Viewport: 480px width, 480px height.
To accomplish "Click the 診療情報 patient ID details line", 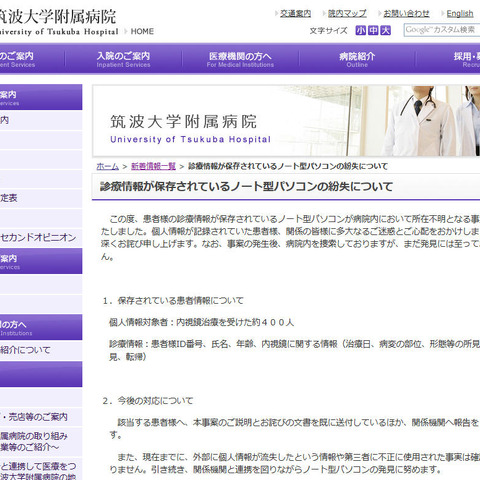I will (x=294, y=350).
